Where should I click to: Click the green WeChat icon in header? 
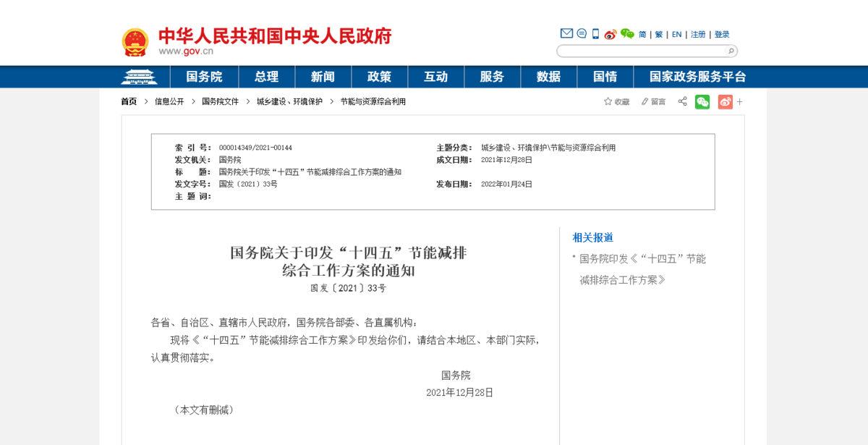click(x=627, y=34)
